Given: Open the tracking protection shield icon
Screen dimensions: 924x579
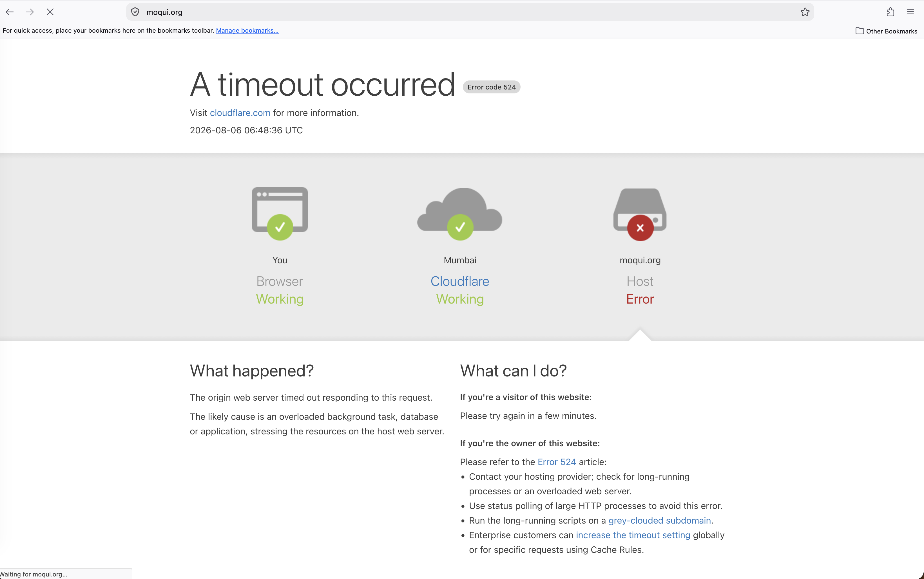Looking at the screenshot, I should [135, 12].
